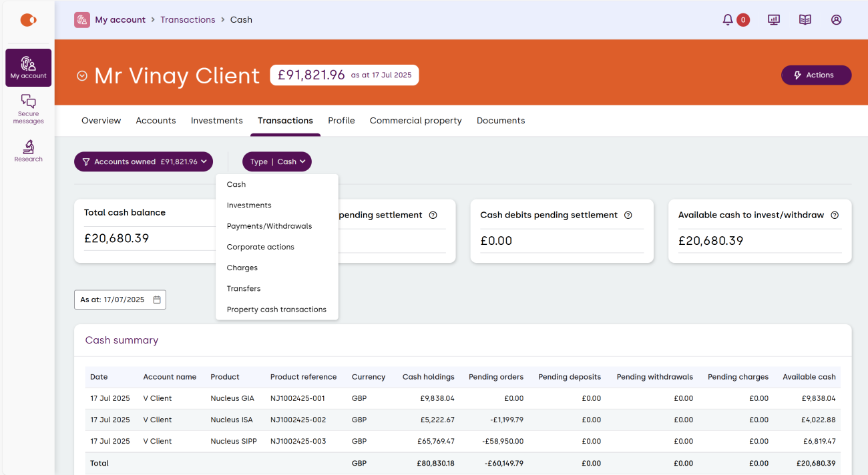Open Research in the sidebar

coord(28,151)
